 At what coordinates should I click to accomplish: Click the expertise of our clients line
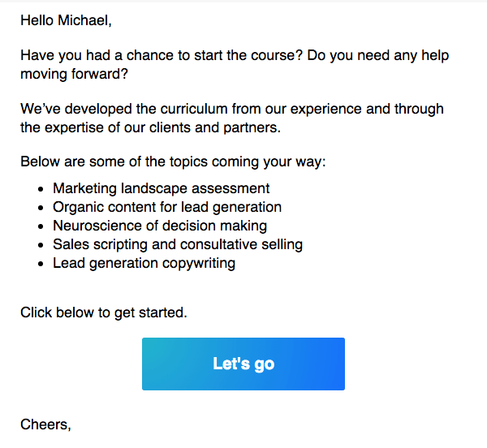(x=151, y=127)
